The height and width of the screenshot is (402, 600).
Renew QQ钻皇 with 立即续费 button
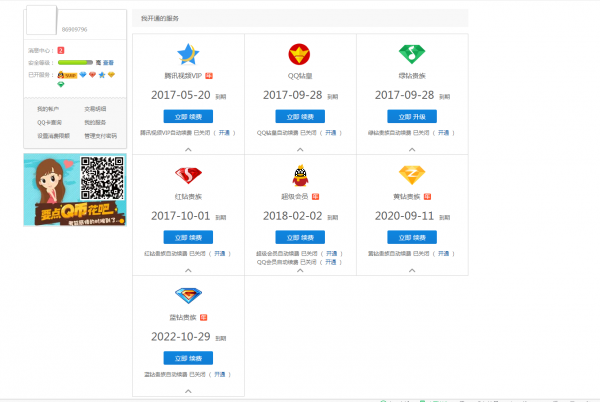[x=300, y=116]
